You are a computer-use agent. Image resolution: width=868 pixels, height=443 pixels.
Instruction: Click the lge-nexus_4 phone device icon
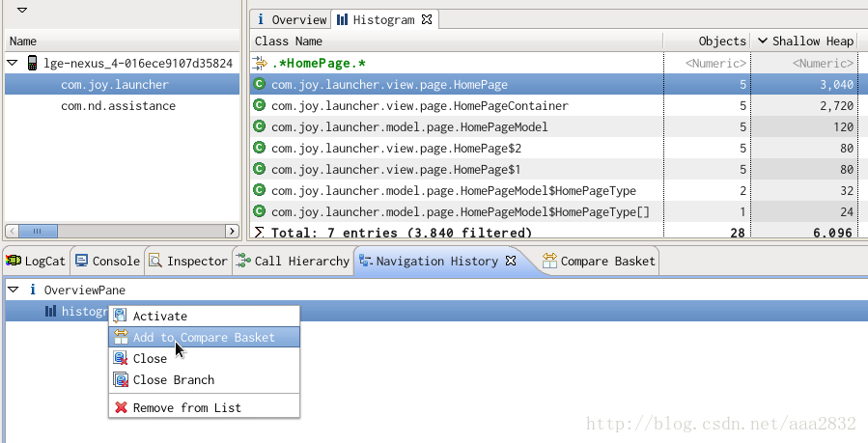coord(33,63)
